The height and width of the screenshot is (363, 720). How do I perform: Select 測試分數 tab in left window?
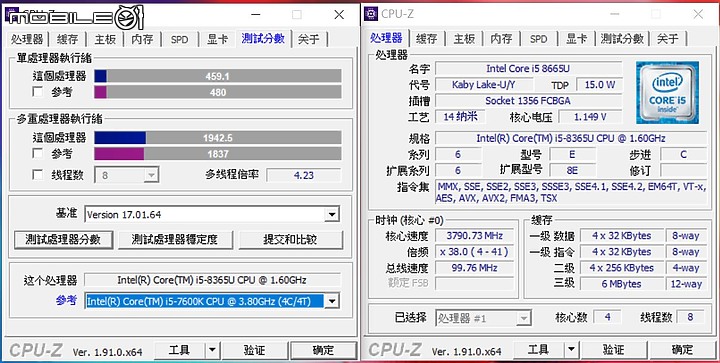click(264, 39)
